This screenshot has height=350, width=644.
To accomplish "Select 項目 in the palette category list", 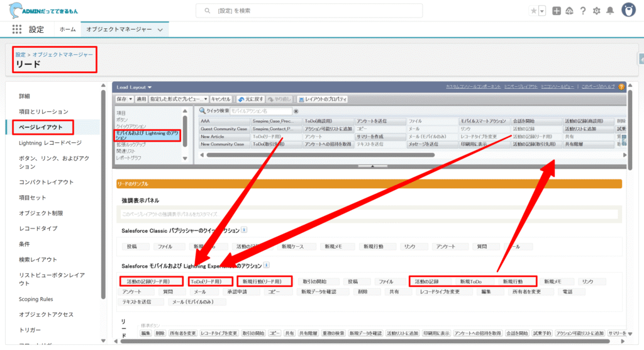I will click(121, 113).
